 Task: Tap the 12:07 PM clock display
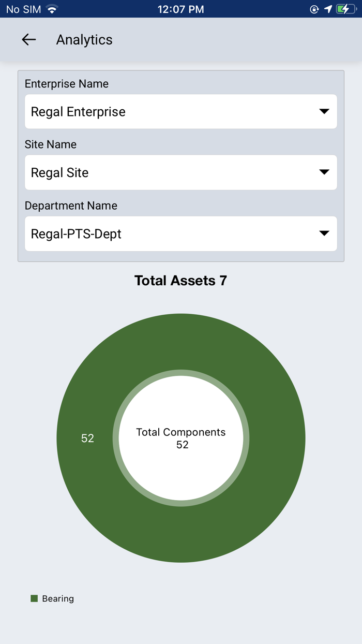180,9
